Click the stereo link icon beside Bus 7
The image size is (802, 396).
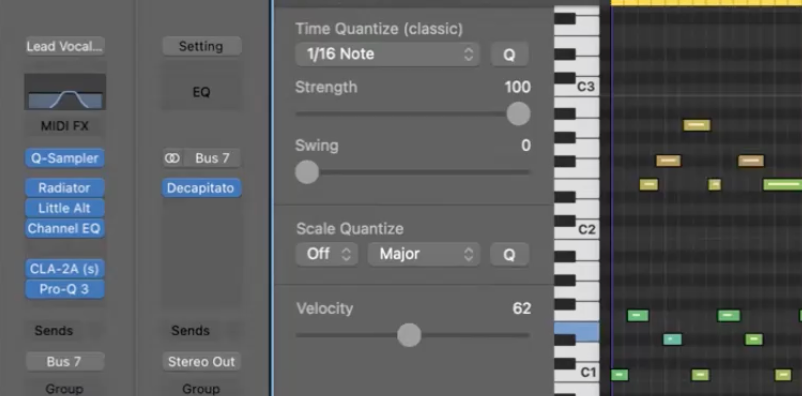172,159
